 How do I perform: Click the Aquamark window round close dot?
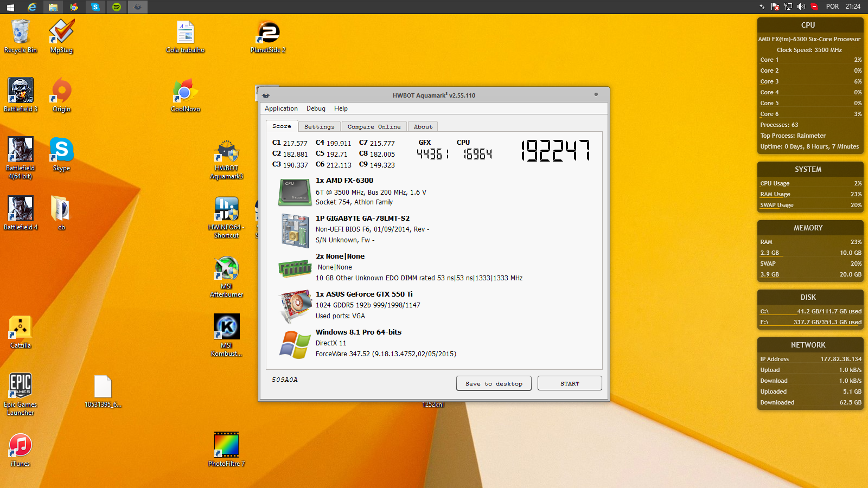point(596,94)
